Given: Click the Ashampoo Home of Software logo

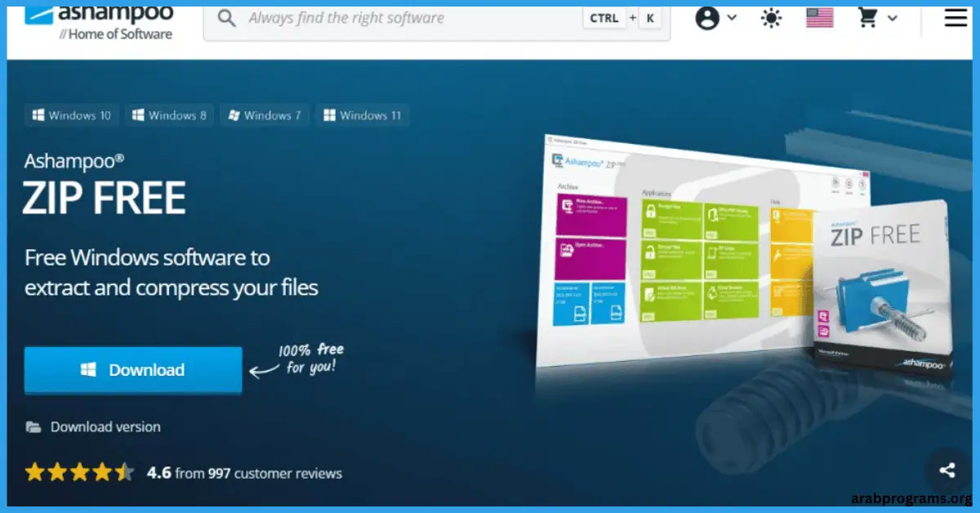Looking at the screenshot, I should 99,23.
